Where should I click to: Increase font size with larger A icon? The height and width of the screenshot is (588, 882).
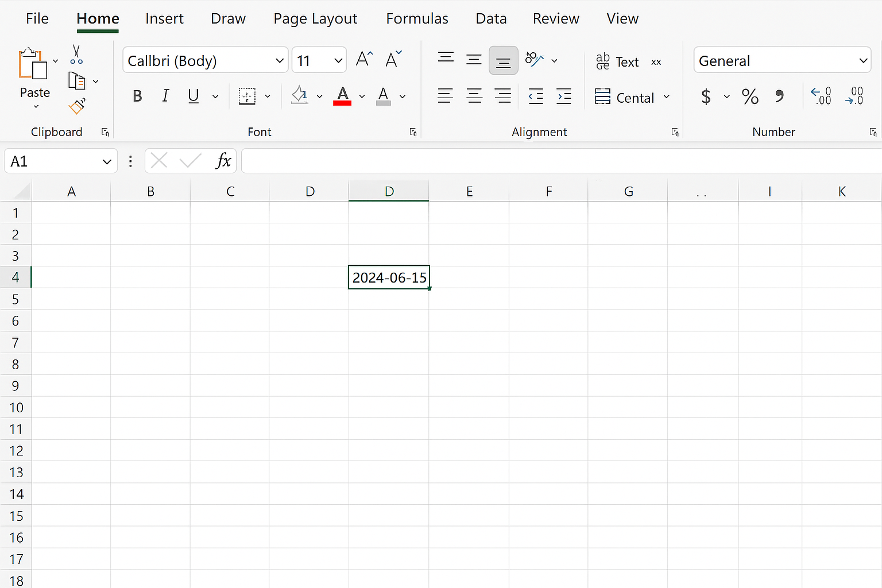(365, 59)
